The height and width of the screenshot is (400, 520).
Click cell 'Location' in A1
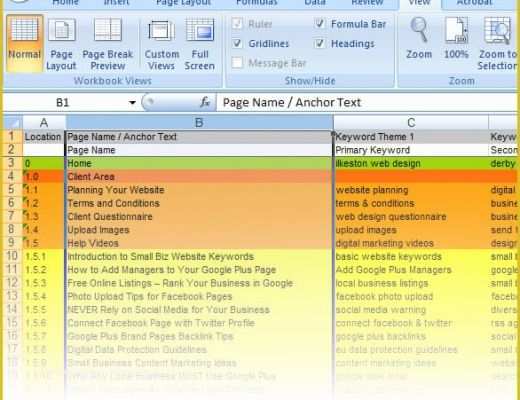coord(44,137)
